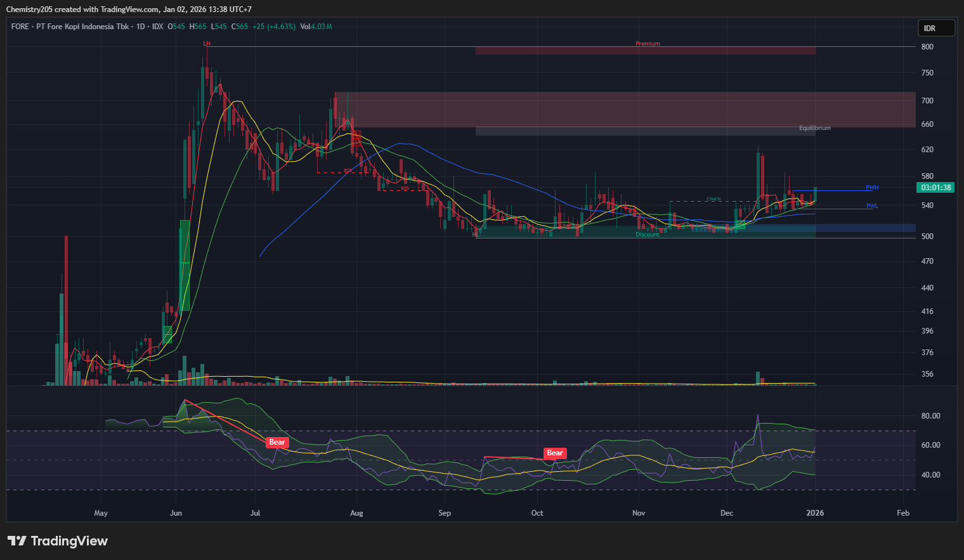This screenshot has height=560, width=964.
Task: Click the first red Bear divergence label
Action: pos(277,442)
